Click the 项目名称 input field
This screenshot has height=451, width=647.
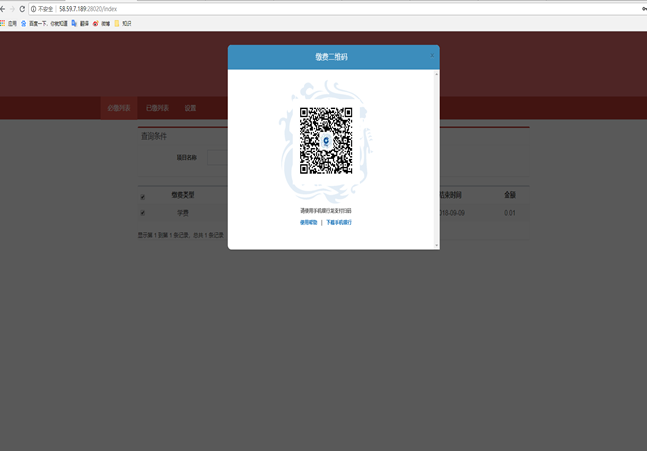pyautogui.click(x=217, y=158)
